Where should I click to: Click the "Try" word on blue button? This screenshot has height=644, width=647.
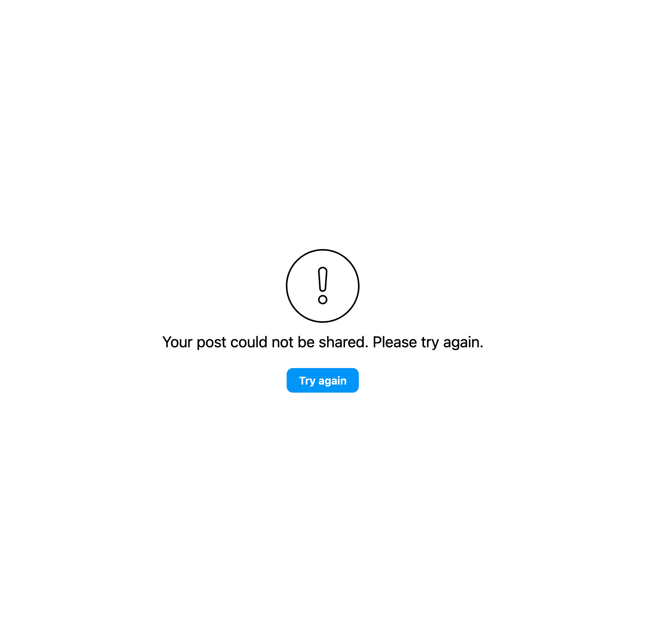click(x=307, y=381)
